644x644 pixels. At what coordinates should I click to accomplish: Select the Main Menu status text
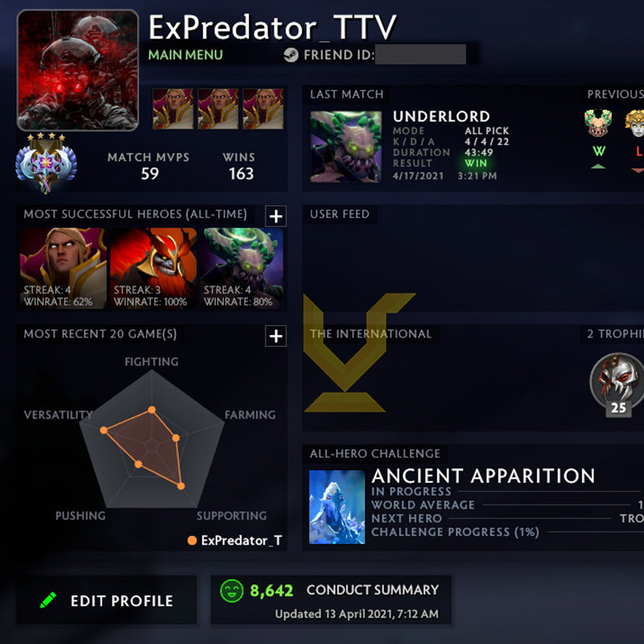pos(185,55)
